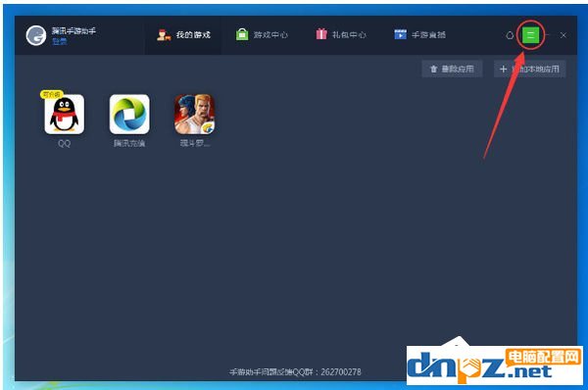Click the 登录 link under app name
The height and width of the screenshot is (390, 588).
tap(59, 41)
